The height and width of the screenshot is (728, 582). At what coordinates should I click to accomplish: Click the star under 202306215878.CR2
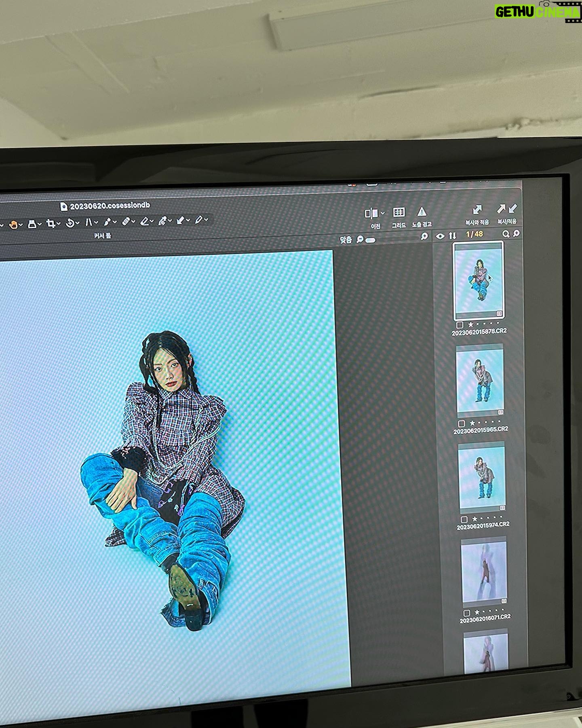coord(470,324)
